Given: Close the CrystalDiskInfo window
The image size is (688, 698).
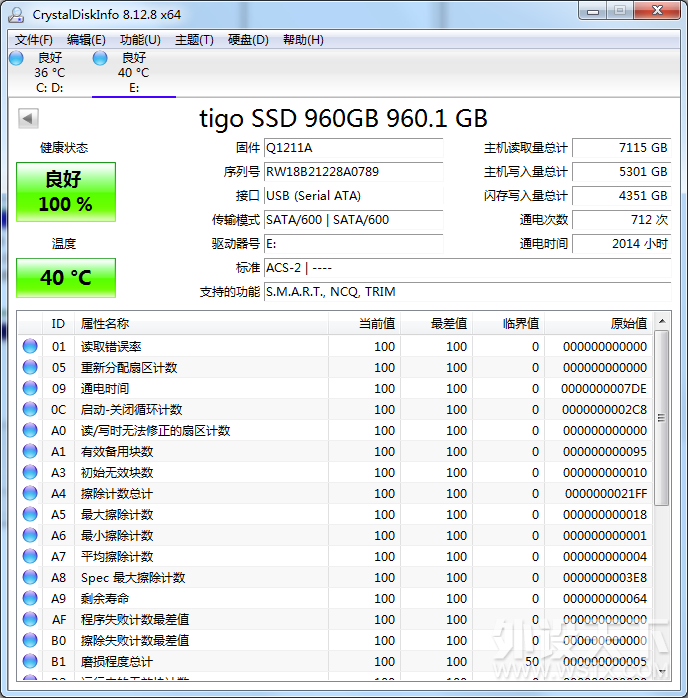Looking at the screenshot, I should pos(657,11).
